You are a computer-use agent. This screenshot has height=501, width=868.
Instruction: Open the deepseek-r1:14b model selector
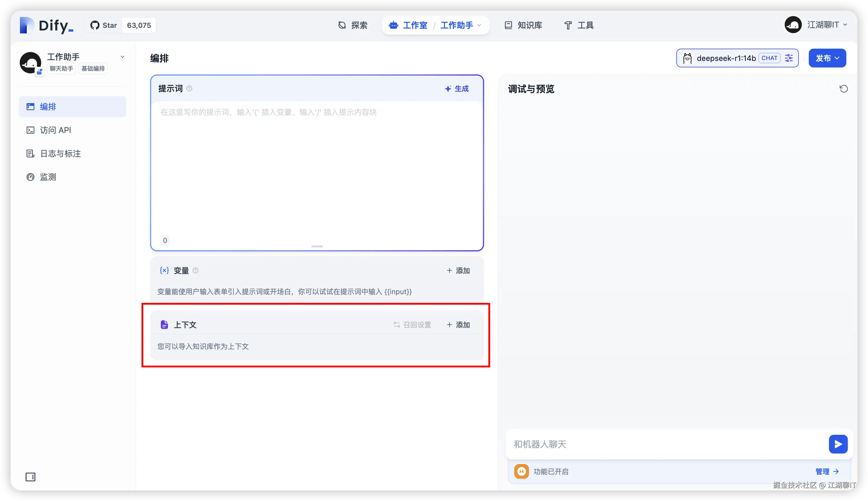726,58
